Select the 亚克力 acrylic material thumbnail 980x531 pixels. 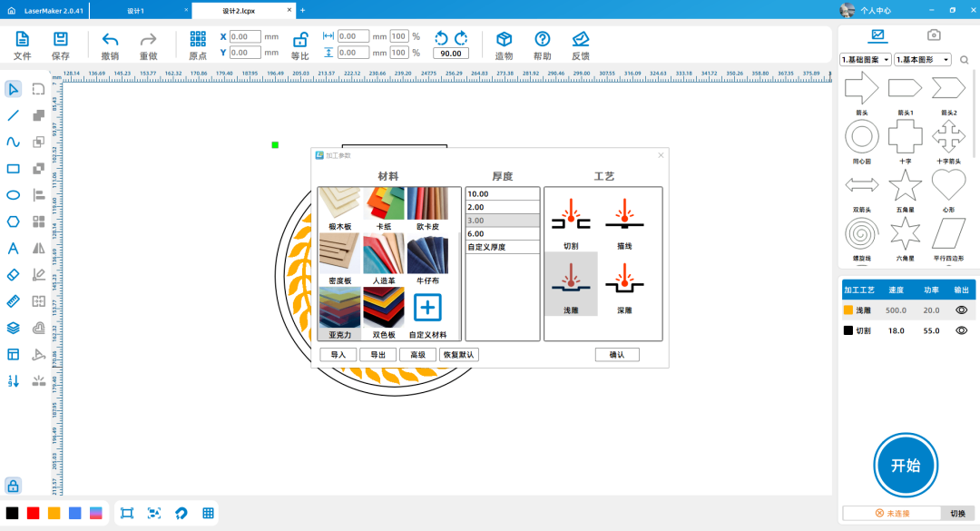[x=339, y=309]
